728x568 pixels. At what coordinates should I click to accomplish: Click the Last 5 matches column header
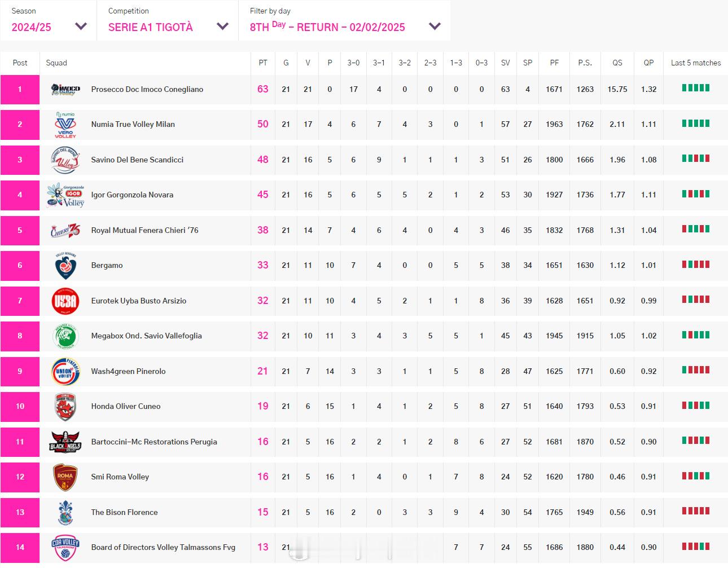coord(696,63)
